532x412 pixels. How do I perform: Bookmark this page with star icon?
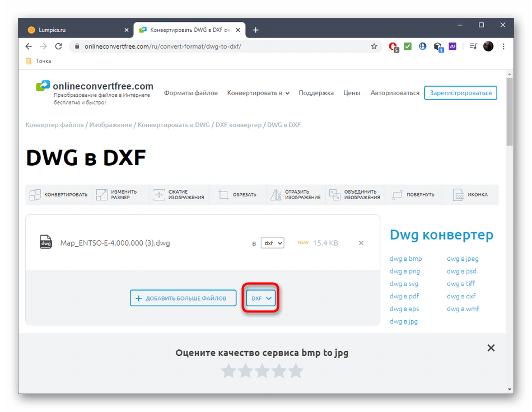[x=374, y=46]
